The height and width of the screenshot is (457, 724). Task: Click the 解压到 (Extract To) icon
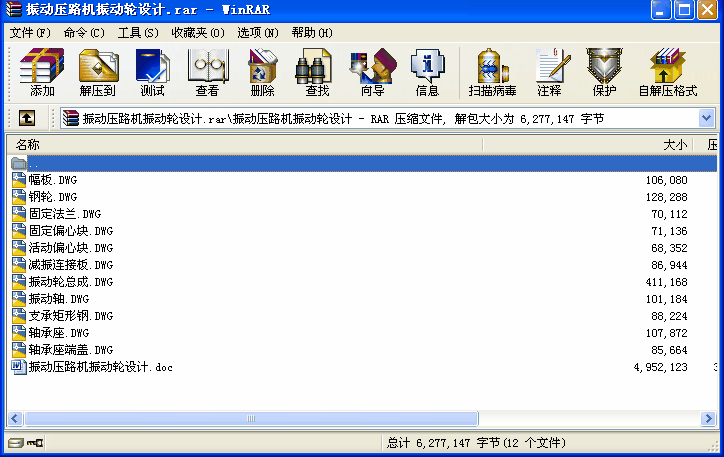pyautogui.click(x=97, y=72)
